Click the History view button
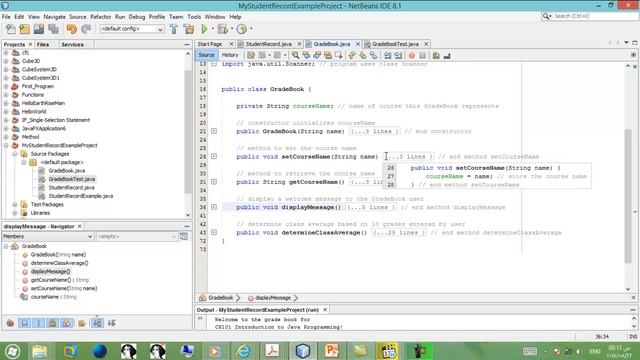This screenshot has height=360, width=640. [x=230, y=55]
